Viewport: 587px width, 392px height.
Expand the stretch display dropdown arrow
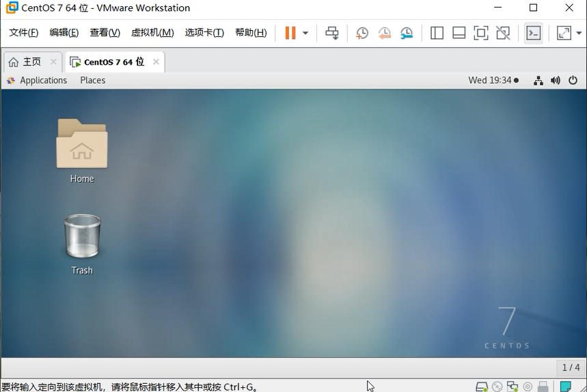click(x=579, y=33)
